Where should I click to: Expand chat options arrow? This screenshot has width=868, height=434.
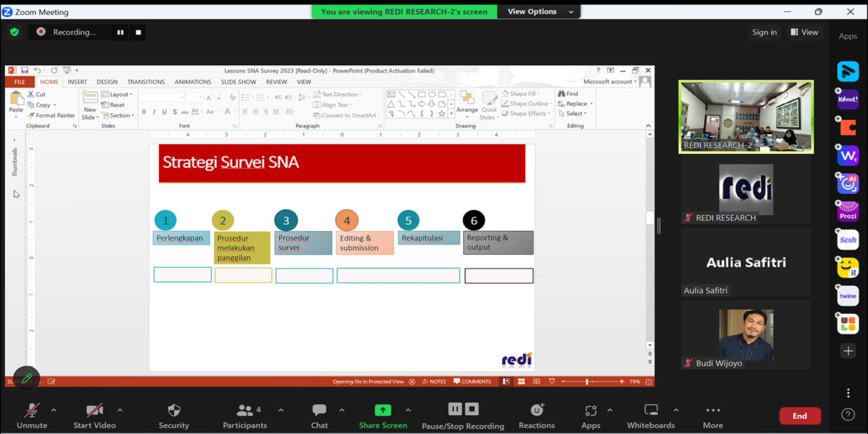pos(342,410)
